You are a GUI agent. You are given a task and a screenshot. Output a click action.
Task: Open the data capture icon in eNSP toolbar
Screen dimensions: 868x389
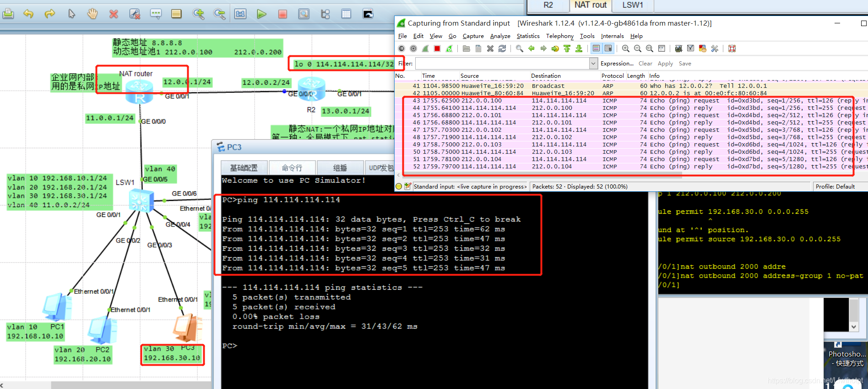click(304, 14)
